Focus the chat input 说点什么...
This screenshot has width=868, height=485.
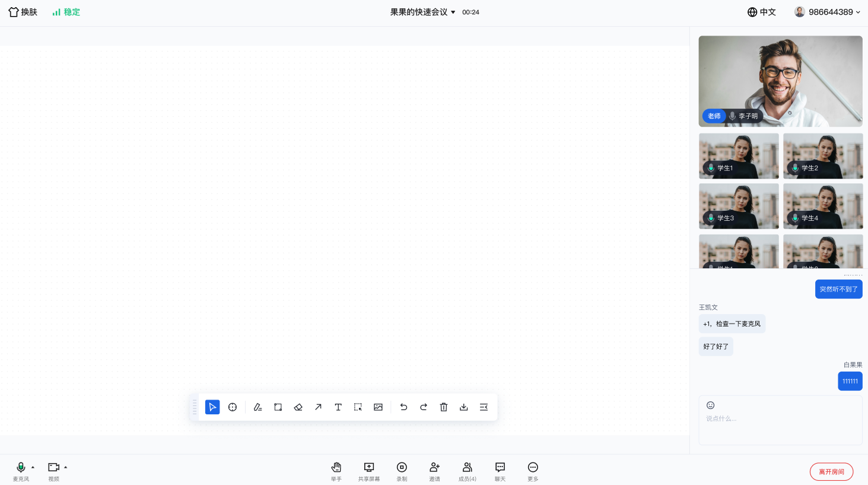pyautogui.click(x=780, y=420)
